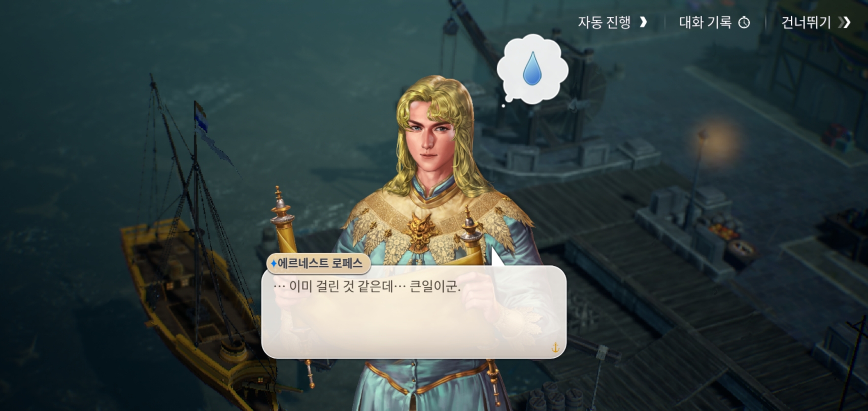Toggle 자동 진행 auto progress text
Image resolution: width=868 pixels, height=411 pixels.
coord(604,22)
